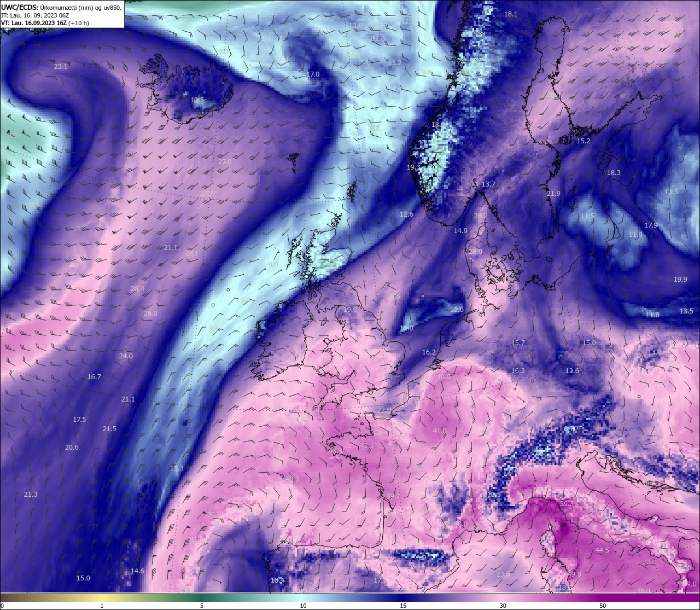This screenshot has height=610, width=700.
Task: Click the 19.9 value near right edge
Action: (x=680, y=280)
